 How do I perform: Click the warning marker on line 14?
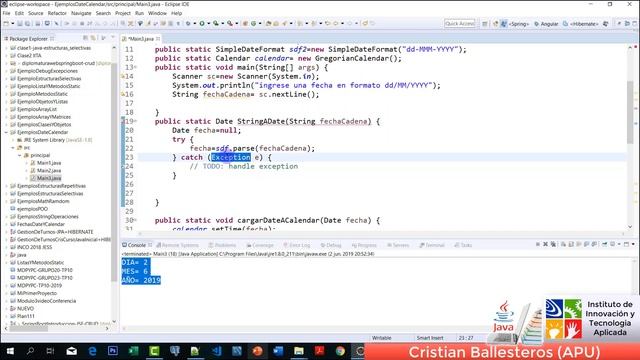click(x=123, y=76)
